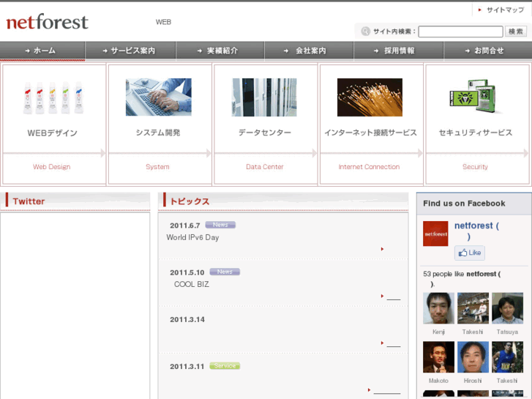This screenshot has height=399, width=532.
Task: Open the サイトマップ link
Action: [x=505, y=10]
